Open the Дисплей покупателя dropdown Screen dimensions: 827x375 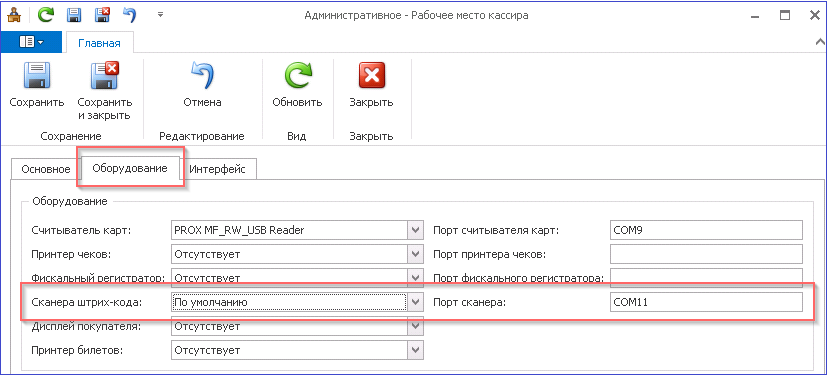point(416,326)
